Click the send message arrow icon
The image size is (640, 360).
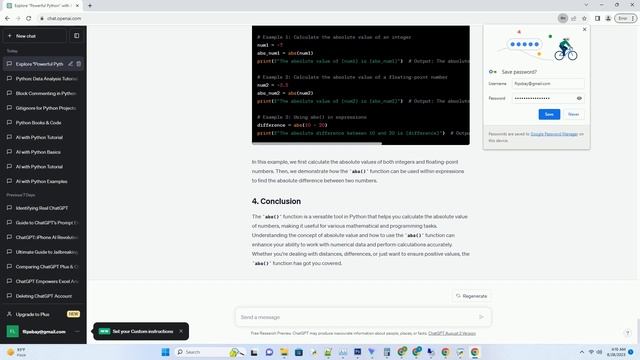[481, 317]
